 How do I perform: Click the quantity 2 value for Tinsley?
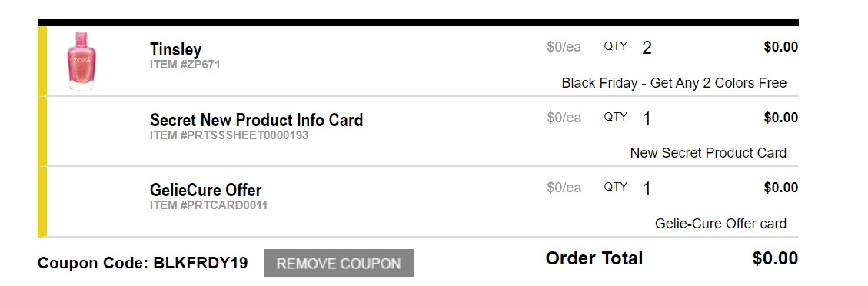[x=647, y=48]
